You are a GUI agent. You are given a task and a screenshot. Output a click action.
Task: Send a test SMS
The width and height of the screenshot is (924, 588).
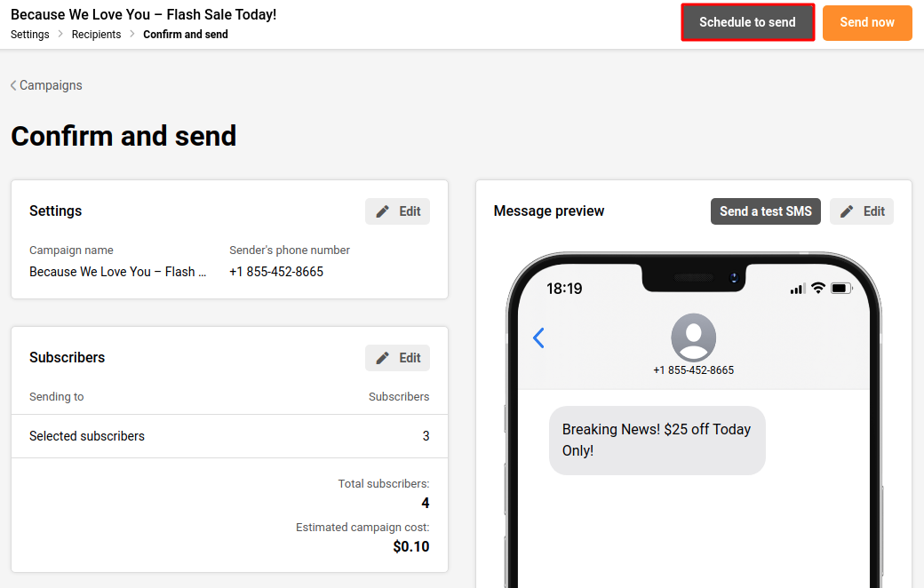765,211
